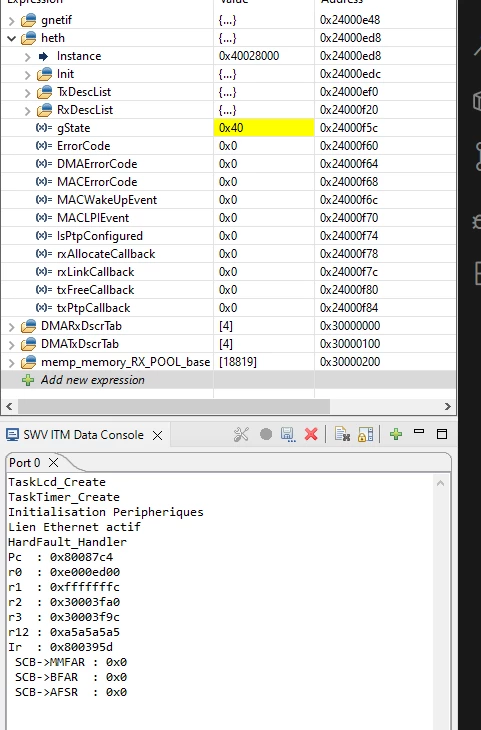Collapse the heth expression
Viewport: 481px width, 730px height.
pos(12,38)
